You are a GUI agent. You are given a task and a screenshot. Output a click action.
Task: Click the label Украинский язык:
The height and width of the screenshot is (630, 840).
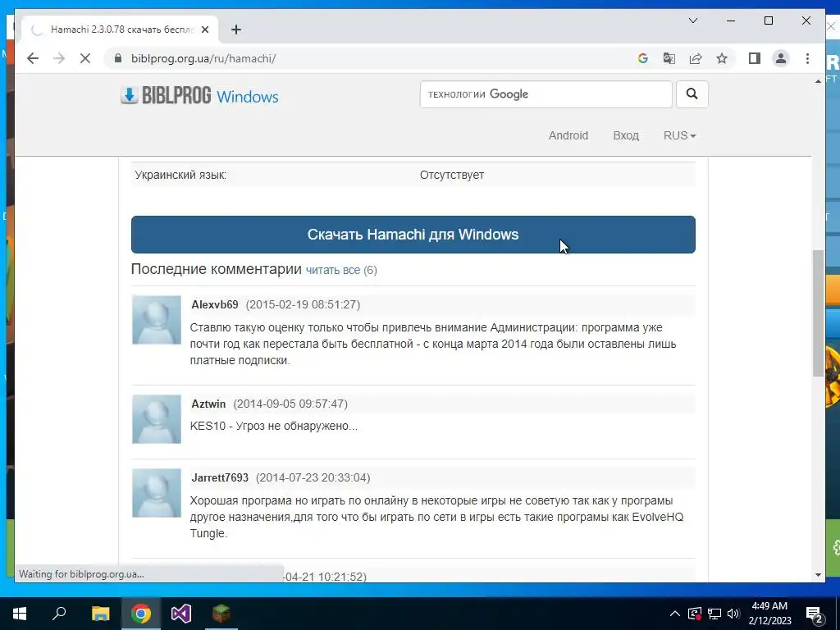click(x=180, y=175)
